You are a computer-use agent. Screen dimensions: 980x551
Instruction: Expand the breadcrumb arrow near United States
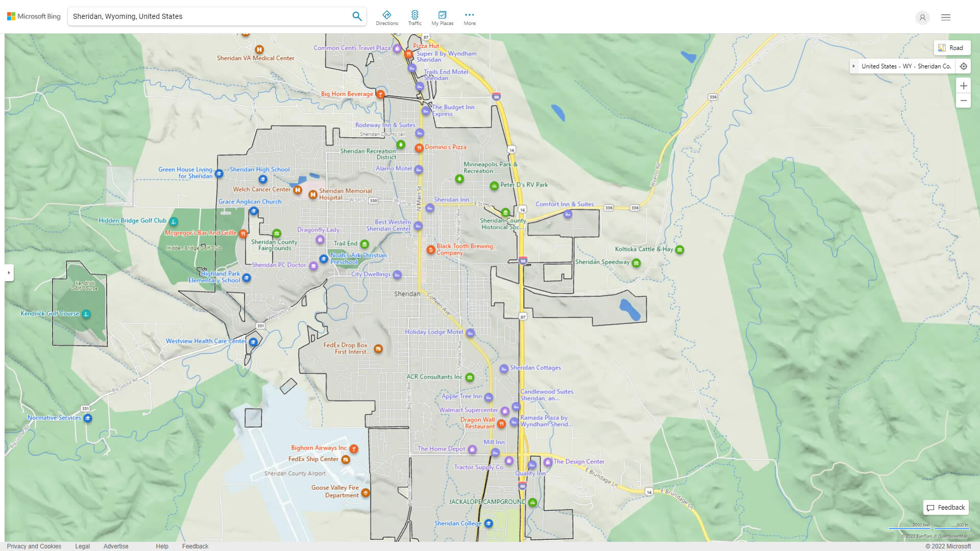pos(854,66)
